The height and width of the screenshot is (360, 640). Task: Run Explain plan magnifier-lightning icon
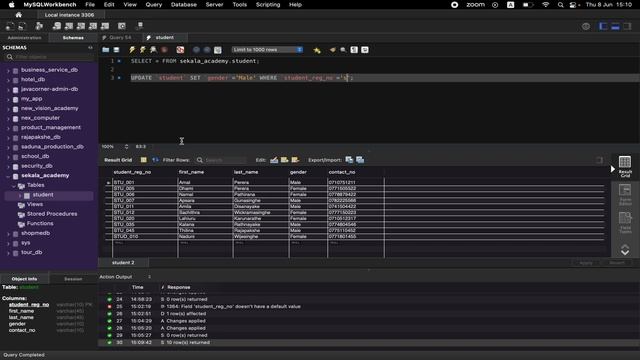point(153,50)
